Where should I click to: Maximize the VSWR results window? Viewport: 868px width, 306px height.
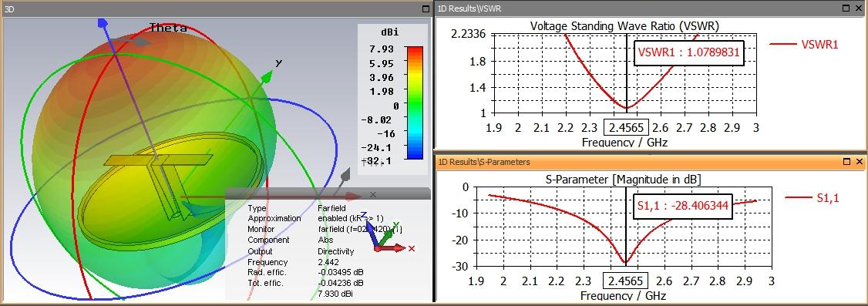click(846, 8)
